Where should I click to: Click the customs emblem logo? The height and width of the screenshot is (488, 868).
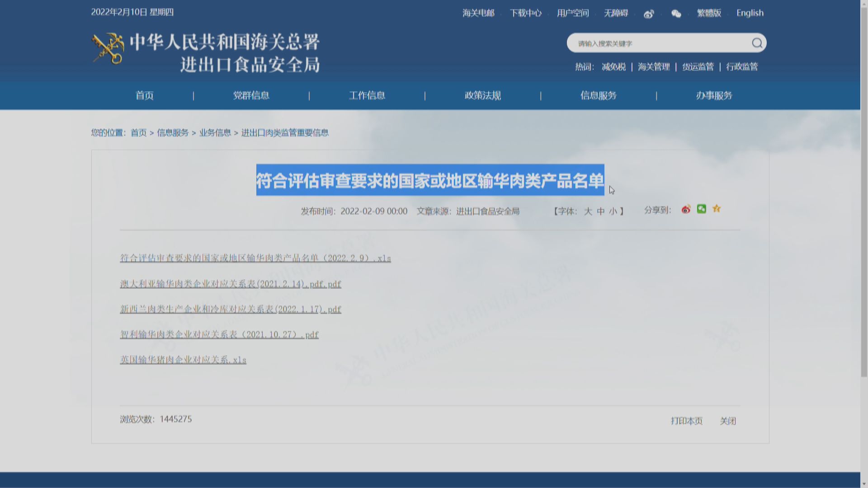click(x=108, y=50)
